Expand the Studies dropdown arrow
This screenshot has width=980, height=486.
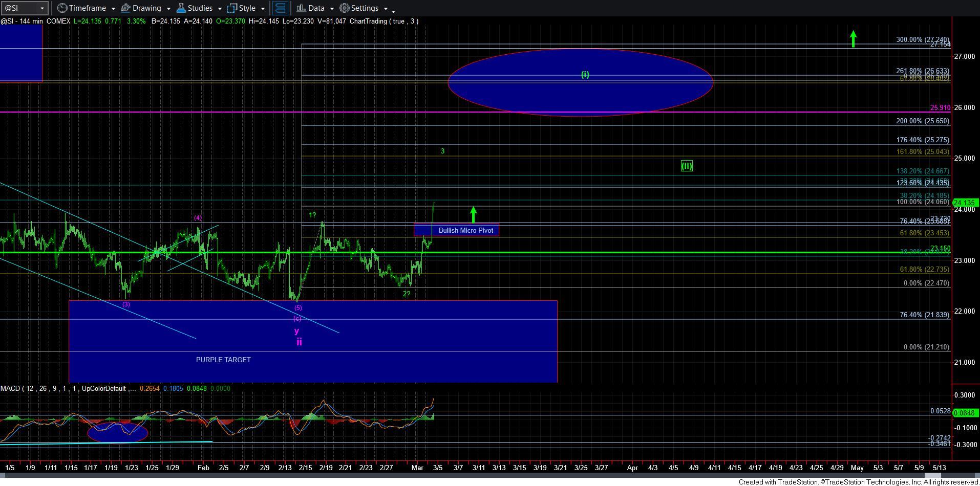click(219, 9)
